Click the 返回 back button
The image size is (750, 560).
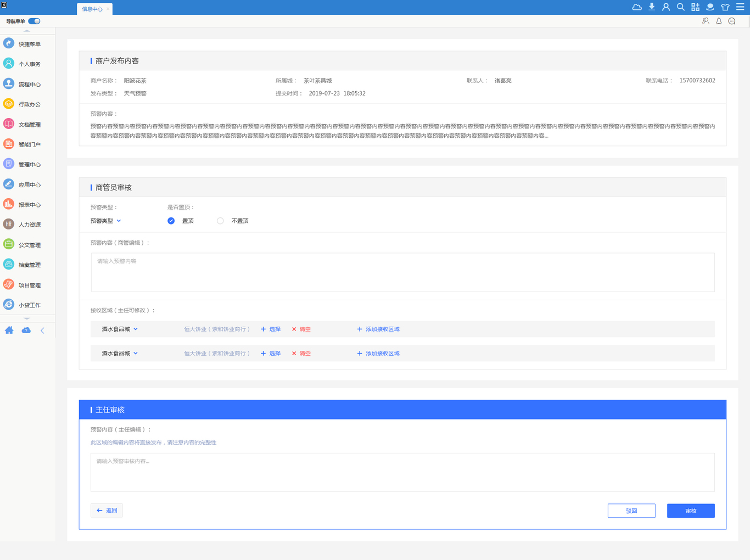click(107, 510)
